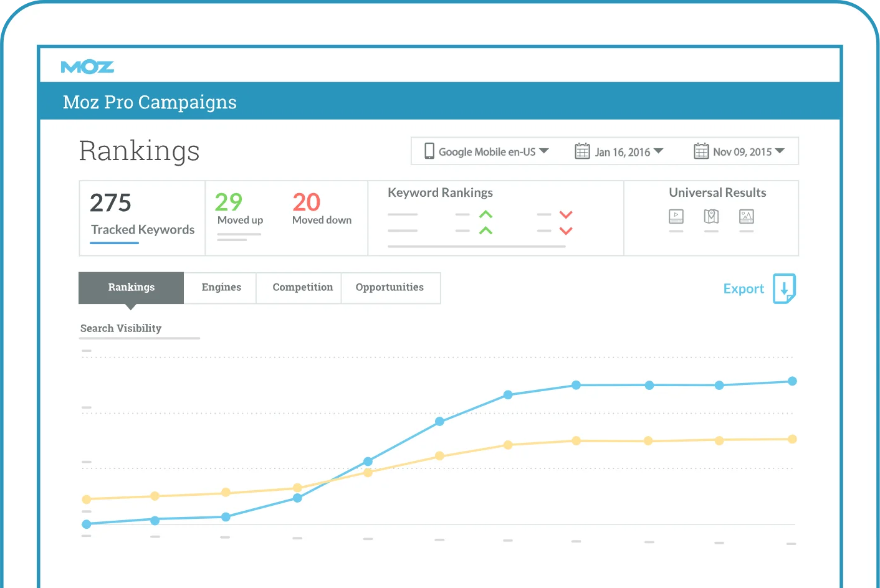Click the calendar icon beside Jan 16, 2016

[x=581, y=151]
